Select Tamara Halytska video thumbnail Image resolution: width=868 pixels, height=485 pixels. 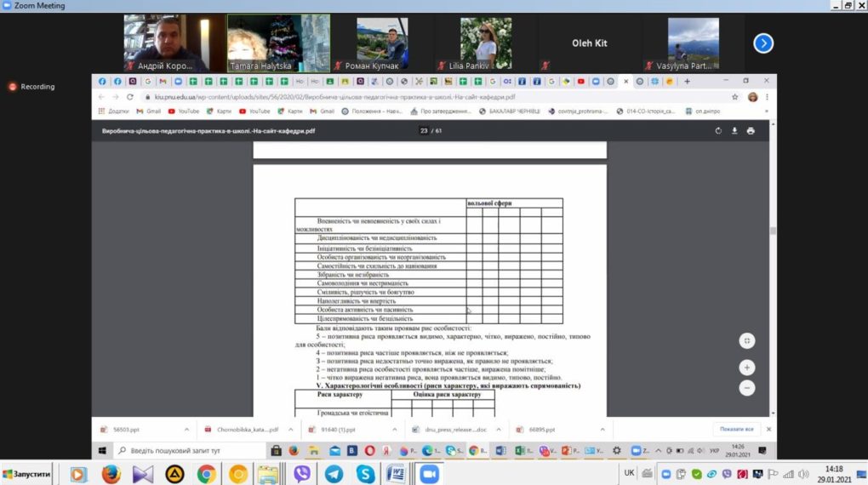(x=278, y=43)
